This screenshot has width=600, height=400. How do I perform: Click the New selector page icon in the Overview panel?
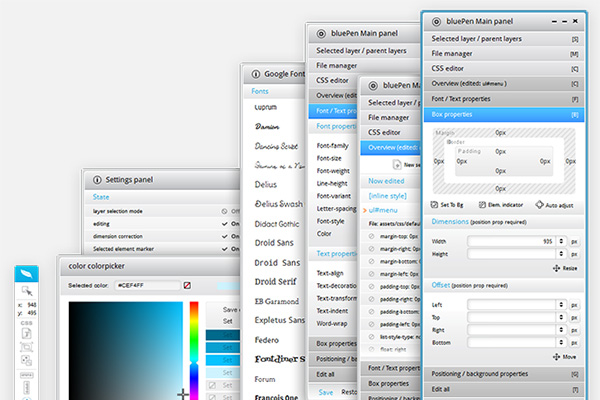coord(397,165)
